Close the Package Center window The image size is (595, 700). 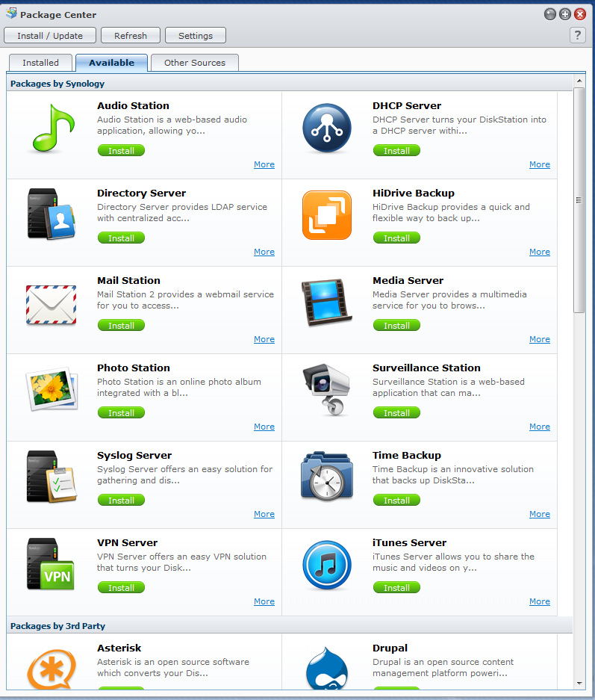point(580,14)
